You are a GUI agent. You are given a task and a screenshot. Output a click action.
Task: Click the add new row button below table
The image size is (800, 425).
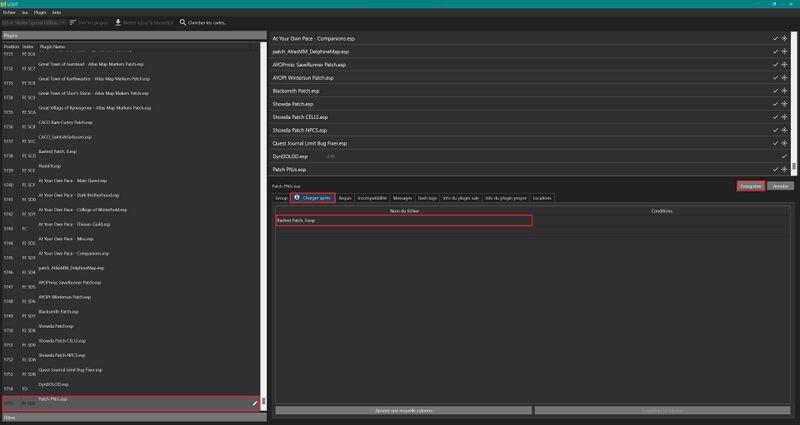[403, 410]
